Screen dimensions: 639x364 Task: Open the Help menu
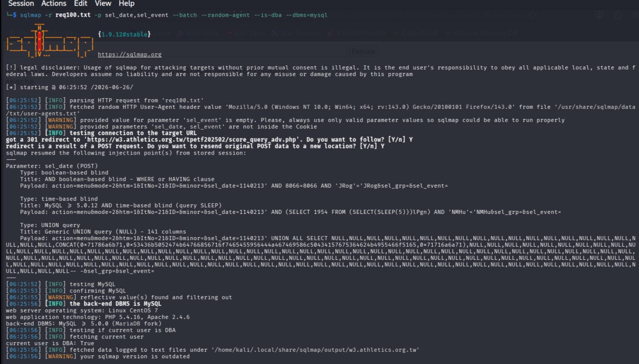pyautogui.click(x=127, y=4)
